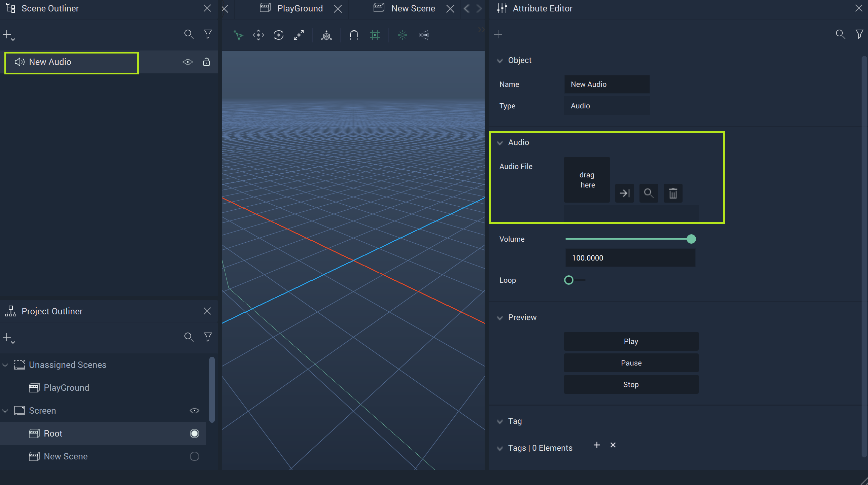The width and height of the screenshot is (868, 485).
Task: Remove tag elements with the x icon
Action: [613, 445]
